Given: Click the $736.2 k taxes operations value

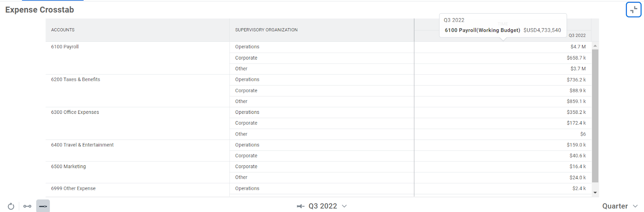Looking at the screenshot, I should tap(576, 80).
